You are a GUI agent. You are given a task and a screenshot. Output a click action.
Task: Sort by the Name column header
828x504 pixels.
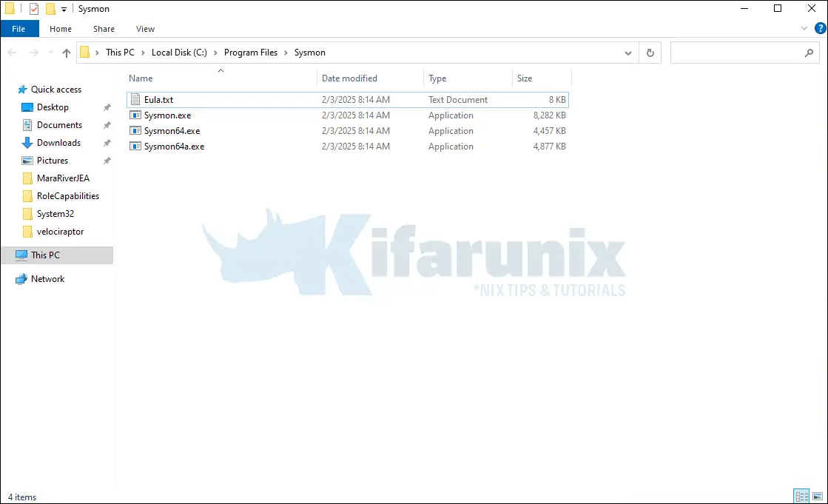point(221,78)
